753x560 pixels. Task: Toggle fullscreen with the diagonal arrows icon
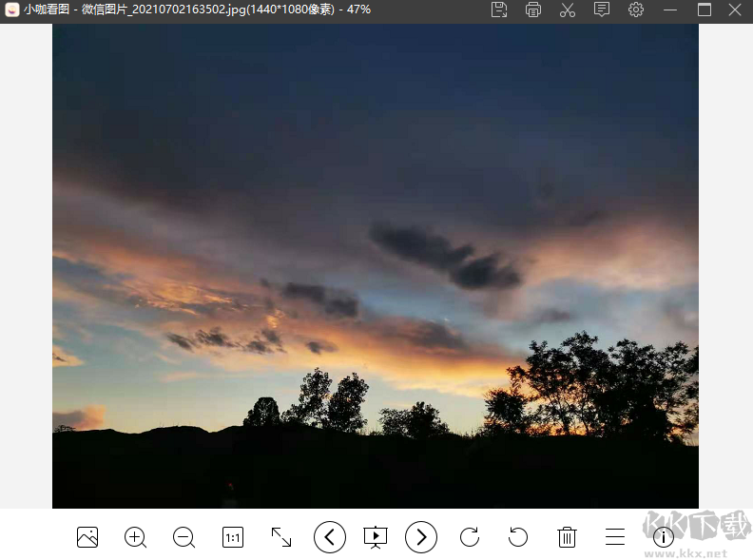281,537
